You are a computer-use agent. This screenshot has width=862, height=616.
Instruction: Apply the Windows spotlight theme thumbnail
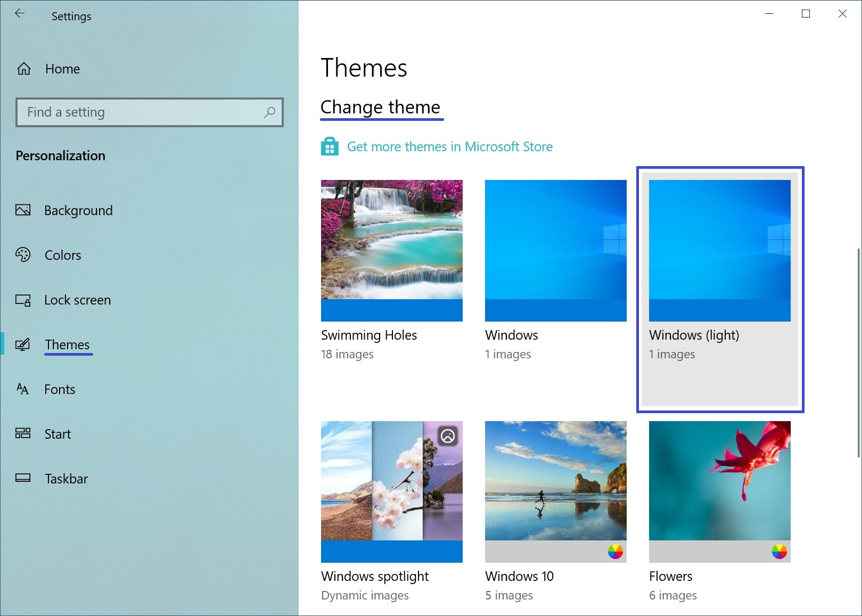click(392, 492)
